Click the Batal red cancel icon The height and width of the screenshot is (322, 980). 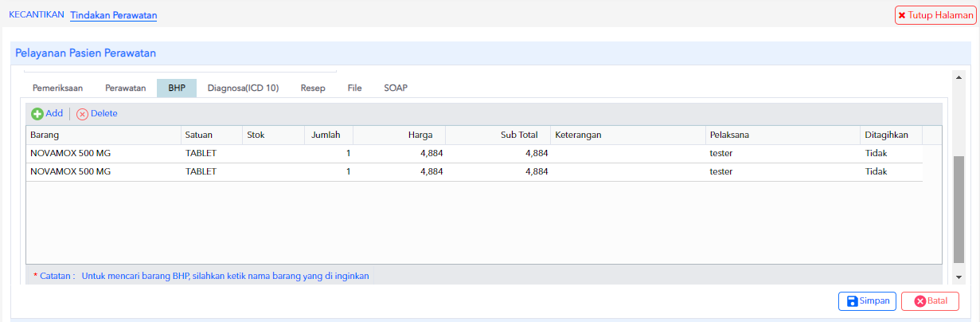pos(919,301)
